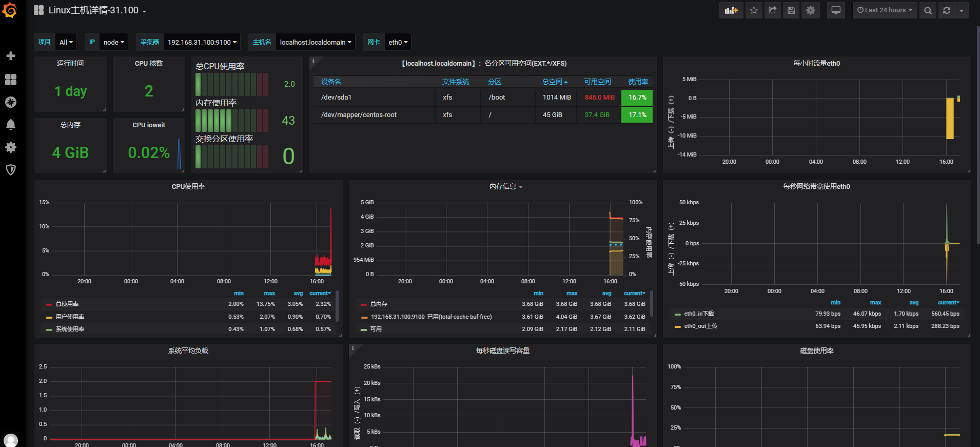Open the 每小时流量eth0 panel title menu
Image resolution: width=980 pixels, height=447 pixels.
[816, 64]
